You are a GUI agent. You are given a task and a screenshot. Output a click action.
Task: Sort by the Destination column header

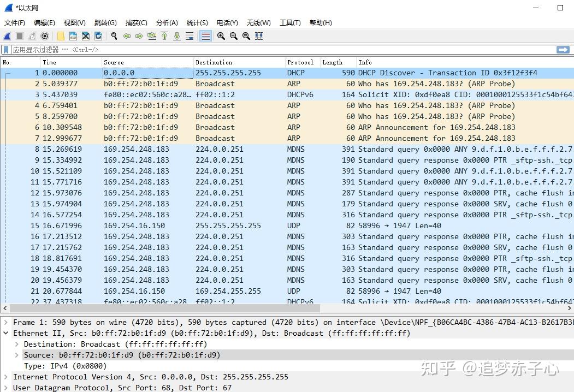(x=239, y=62)
